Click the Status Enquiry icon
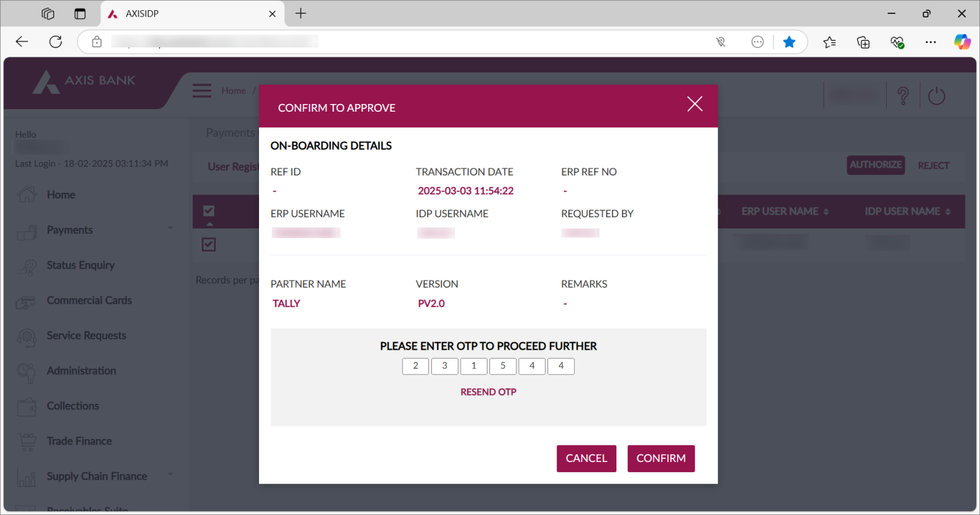Screen dimensions: 980x515 (x=26, y=265)
